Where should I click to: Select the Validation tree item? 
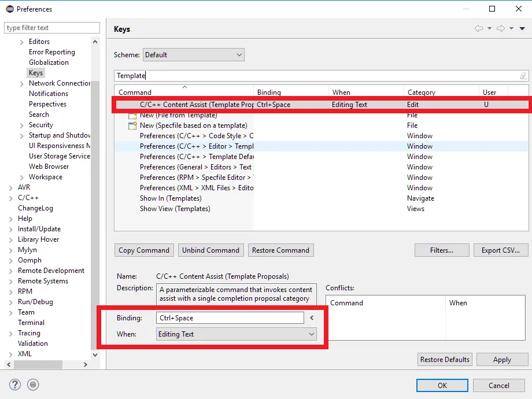tap(32, 343)
